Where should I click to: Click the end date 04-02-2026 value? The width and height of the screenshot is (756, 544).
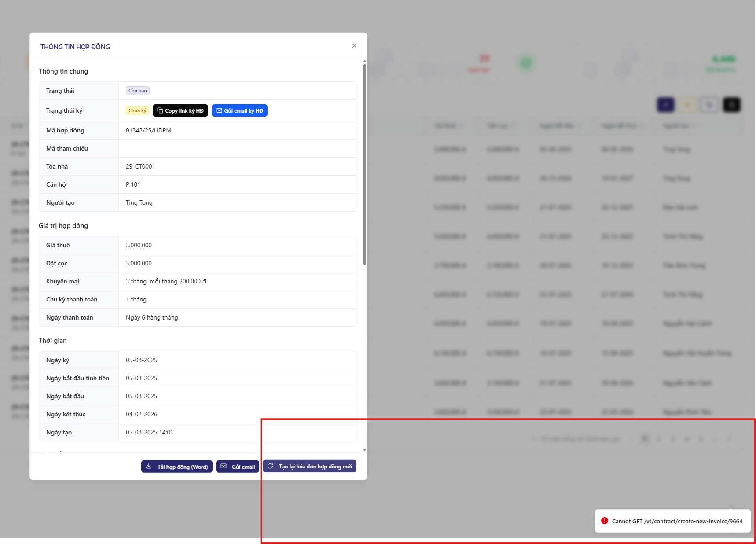pyautogui.click(x=141, y=414)
